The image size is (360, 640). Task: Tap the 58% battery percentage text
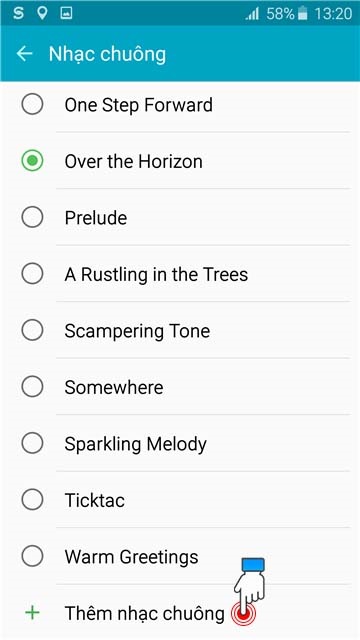(280, 14)
